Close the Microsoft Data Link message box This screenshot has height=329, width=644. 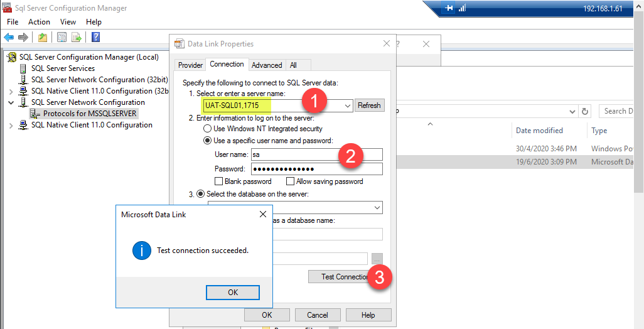(263, 214)
